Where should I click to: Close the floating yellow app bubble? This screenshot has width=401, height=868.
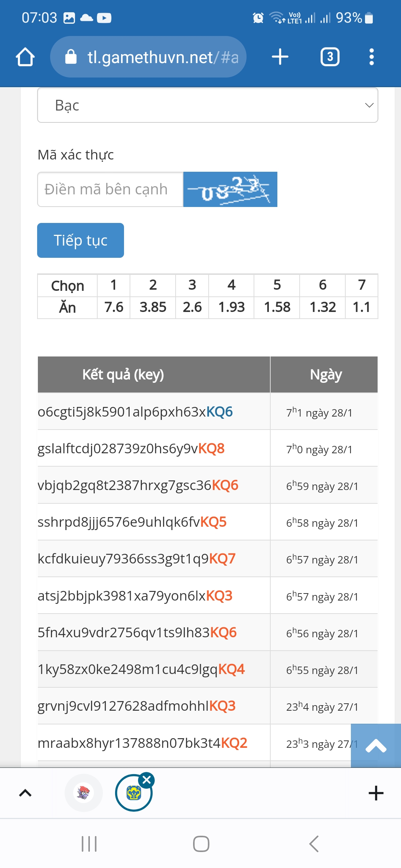coord(147,780)
